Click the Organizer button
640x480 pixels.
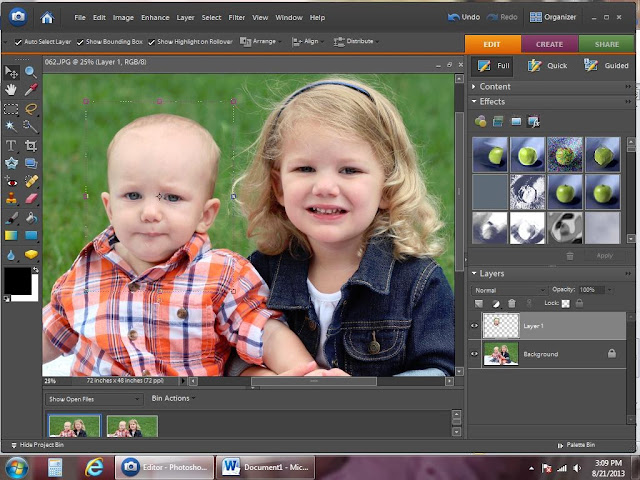551,17
